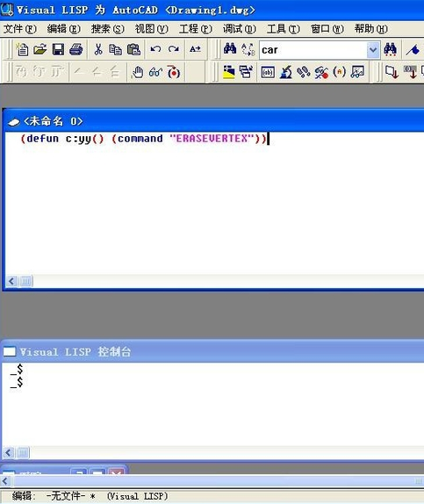
Task: Open the 搜索(S) menu
Action: coord(107,29)
